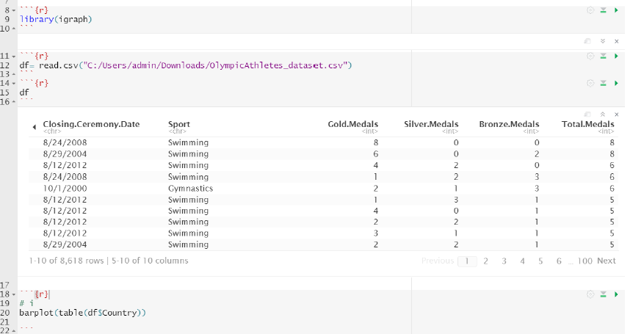Run all chunks above the barplot chunk
644x334 pixels.
pos(604,294)
